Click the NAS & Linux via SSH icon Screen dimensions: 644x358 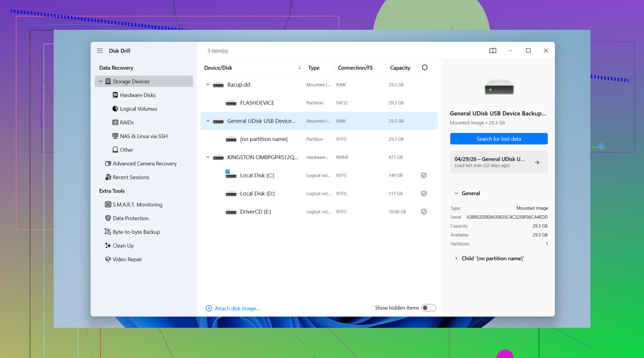(x=115, y=136)
